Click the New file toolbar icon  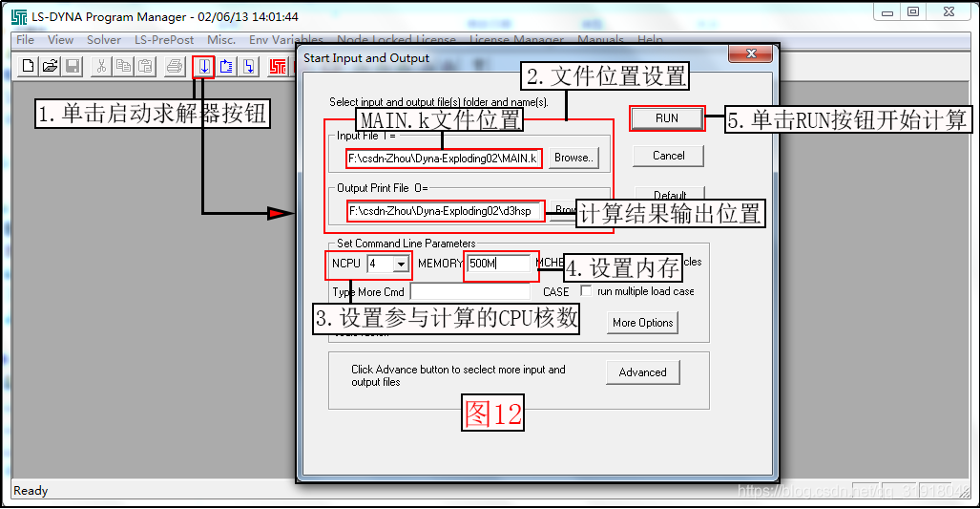[28, 66]
